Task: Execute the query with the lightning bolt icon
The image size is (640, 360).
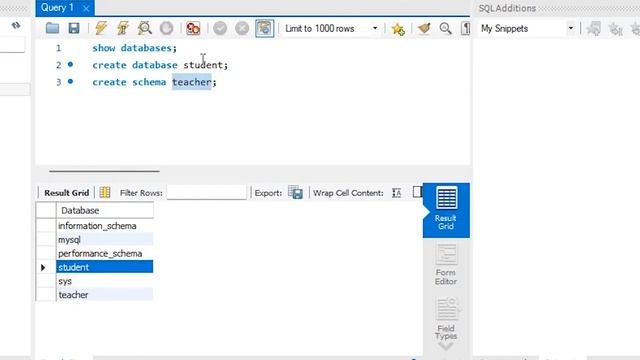Action: pos(101,28)
